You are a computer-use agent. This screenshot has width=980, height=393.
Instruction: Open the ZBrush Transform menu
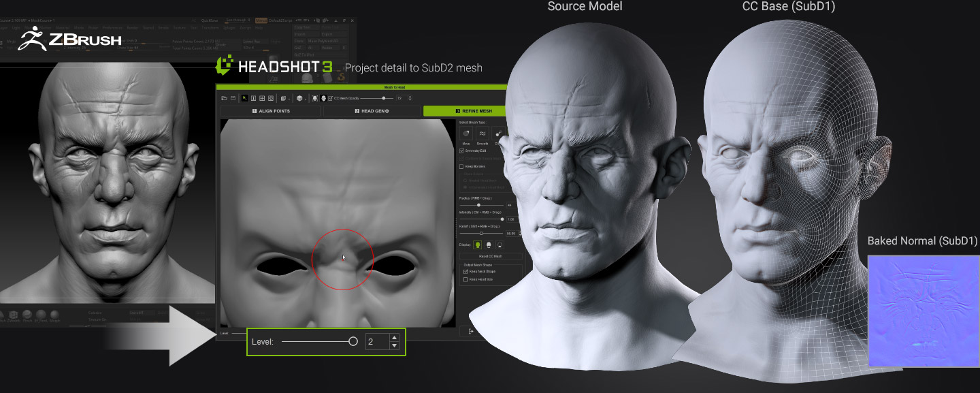point(210,28)
